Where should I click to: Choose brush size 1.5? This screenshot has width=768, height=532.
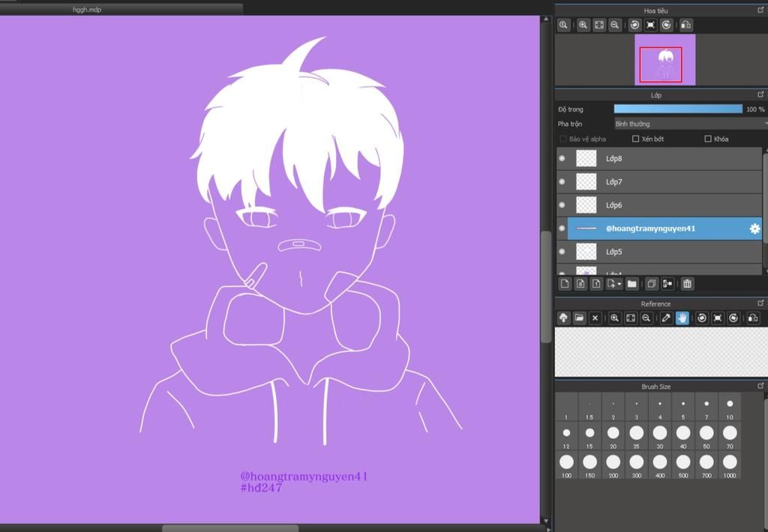point(589,407)
